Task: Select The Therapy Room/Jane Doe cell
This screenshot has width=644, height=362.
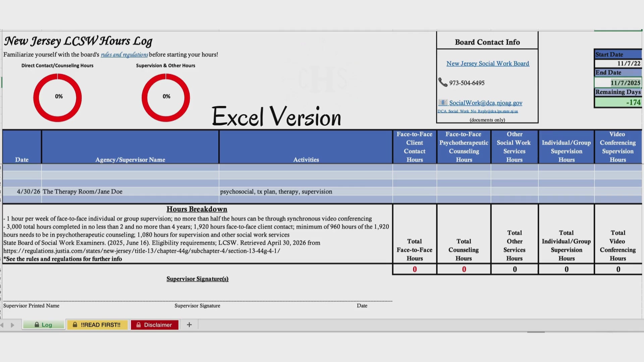Action: coord(130,192)
